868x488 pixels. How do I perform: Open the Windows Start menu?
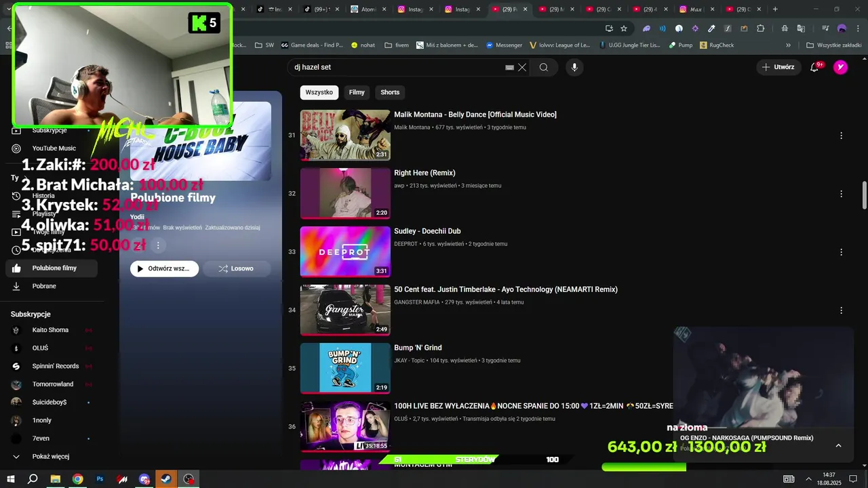tap(11, 479)
